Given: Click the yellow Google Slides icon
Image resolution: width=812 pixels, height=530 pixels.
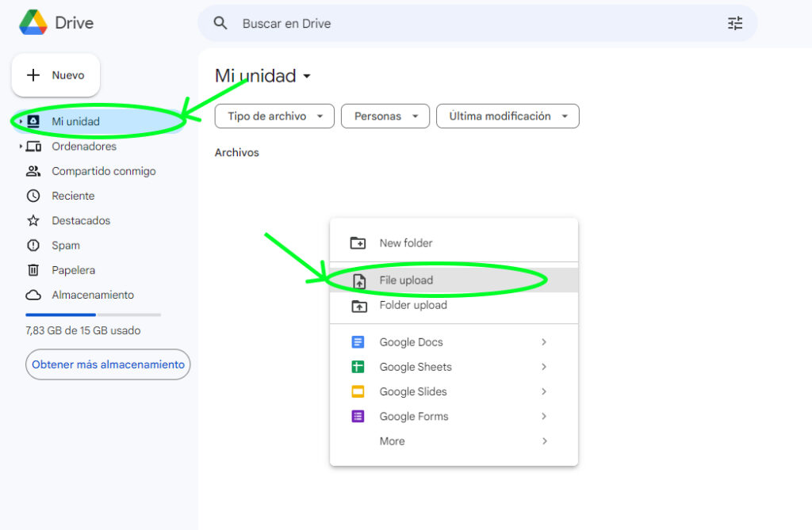Looking at the screenshot, I should point(358,392).
